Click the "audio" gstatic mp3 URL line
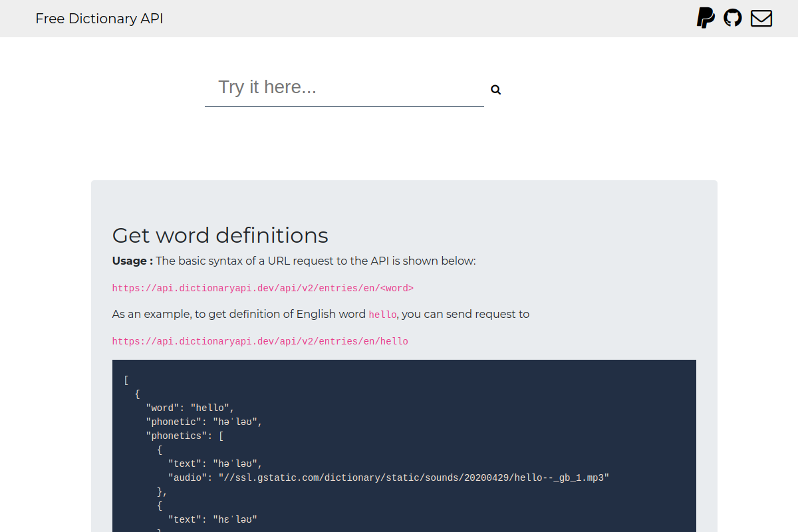 click(388, 477)
